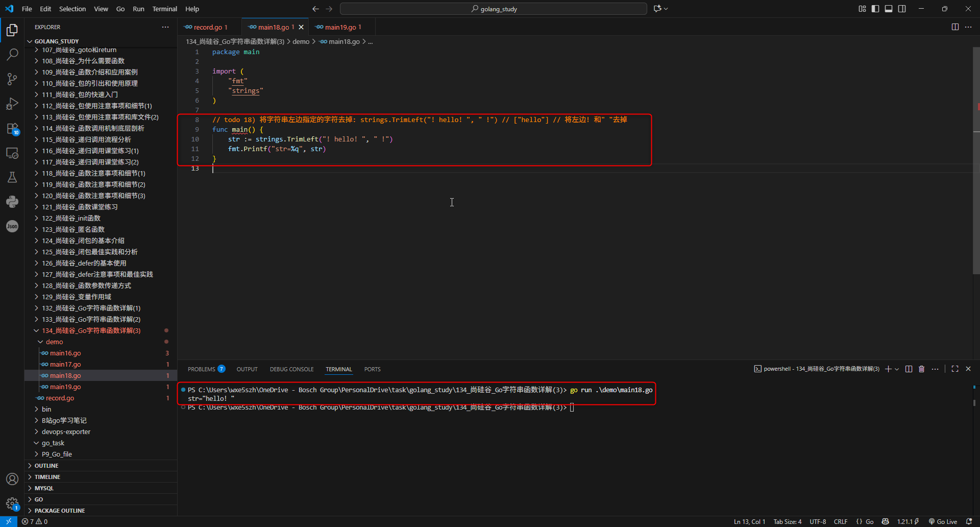The width and height of the screenshot is (980, 527).
Task: Open main16.go in the Explorer tree
Action: click(101, 353)
